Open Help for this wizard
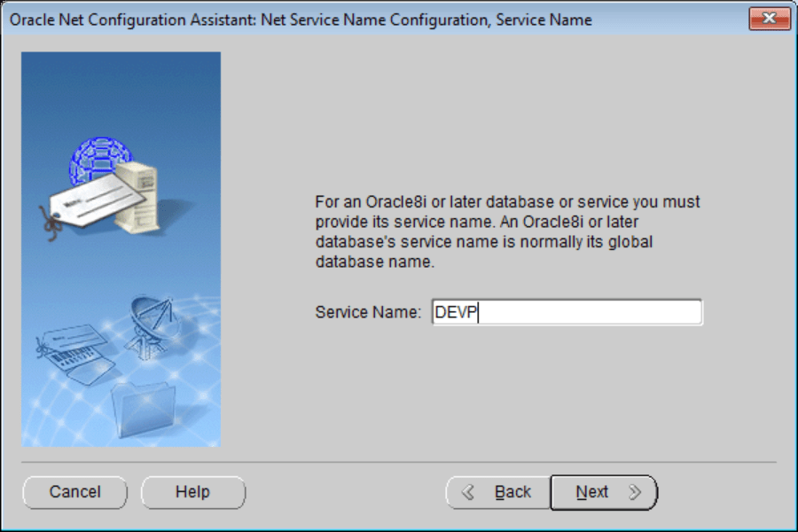Screen dimensions: 798x532 click(x=193, y=492)
